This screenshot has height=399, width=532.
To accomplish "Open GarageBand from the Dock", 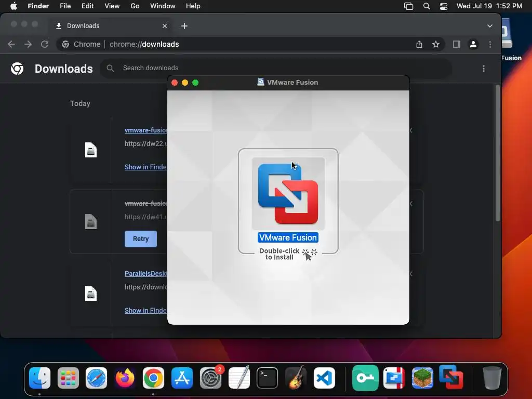I will [x=296, y=378].
